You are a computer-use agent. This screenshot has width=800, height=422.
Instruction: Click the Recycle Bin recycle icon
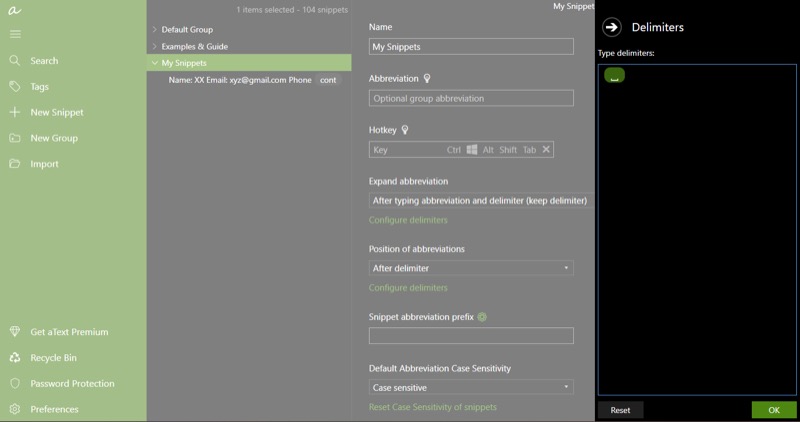pyautogui.click(x=15, y=358)
